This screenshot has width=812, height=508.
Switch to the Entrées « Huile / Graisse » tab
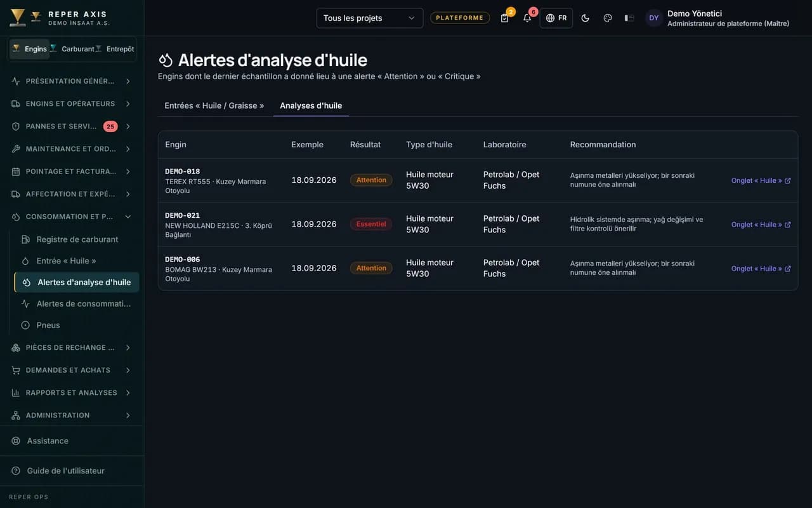click(x=214, y=105)
